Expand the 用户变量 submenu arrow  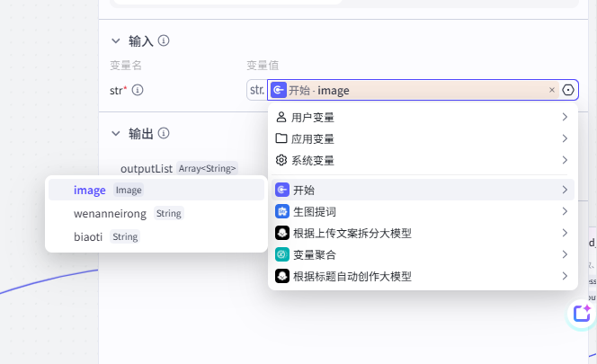tap(564, 117)
